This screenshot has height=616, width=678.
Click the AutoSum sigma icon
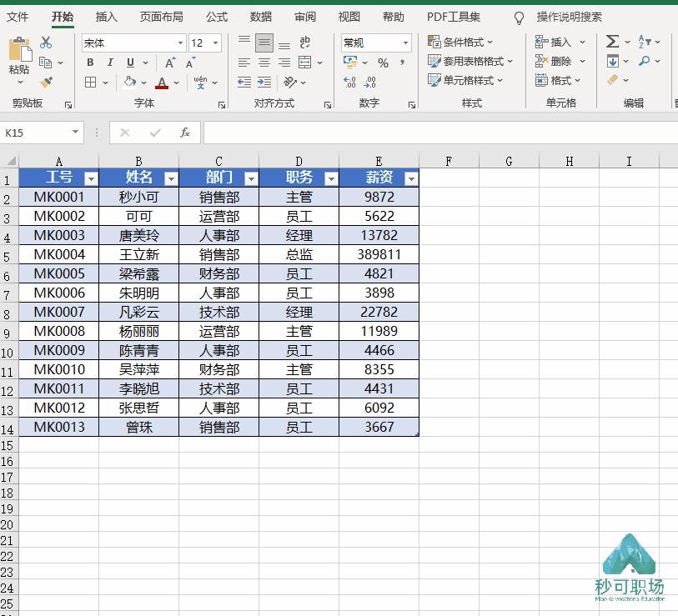click(x=612, y=42)
